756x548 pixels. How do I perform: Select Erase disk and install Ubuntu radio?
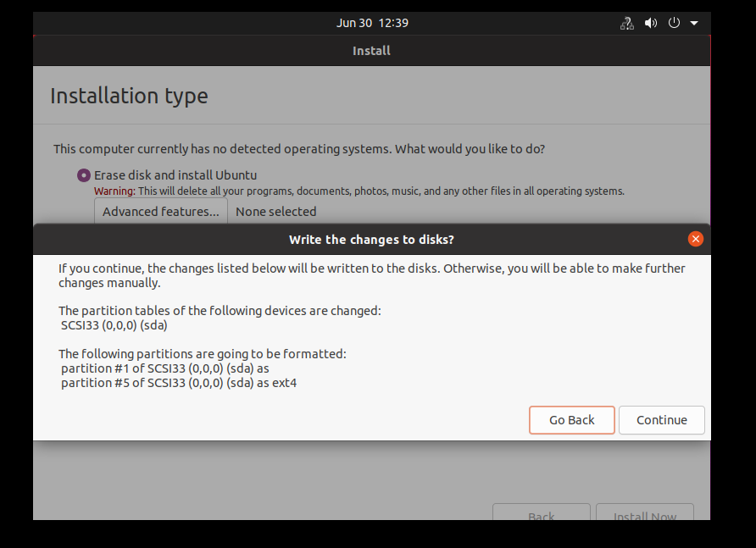[83, 175]
